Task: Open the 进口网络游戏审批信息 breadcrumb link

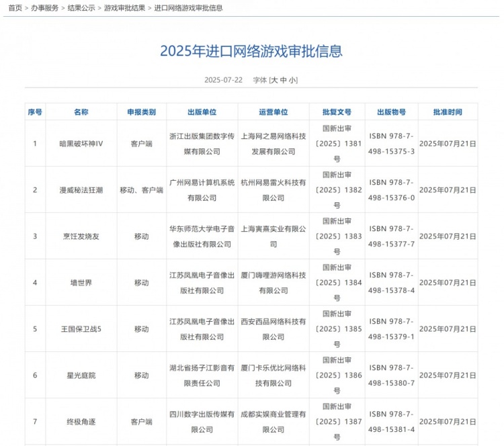Action: pos(188,8)
